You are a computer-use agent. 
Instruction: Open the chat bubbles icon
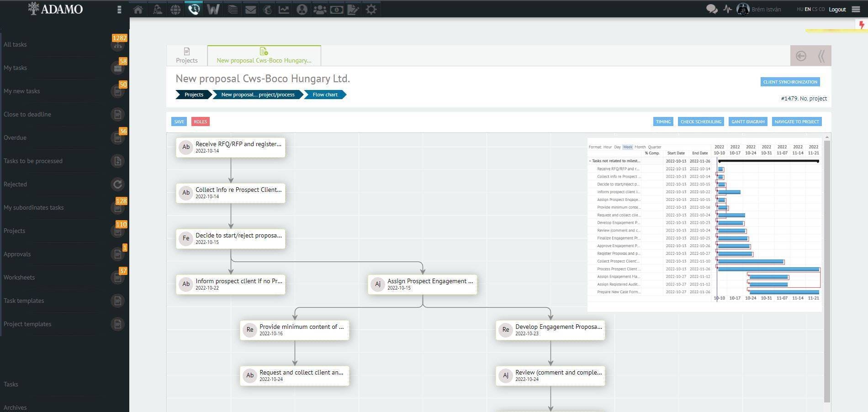[x=711, y=9]
